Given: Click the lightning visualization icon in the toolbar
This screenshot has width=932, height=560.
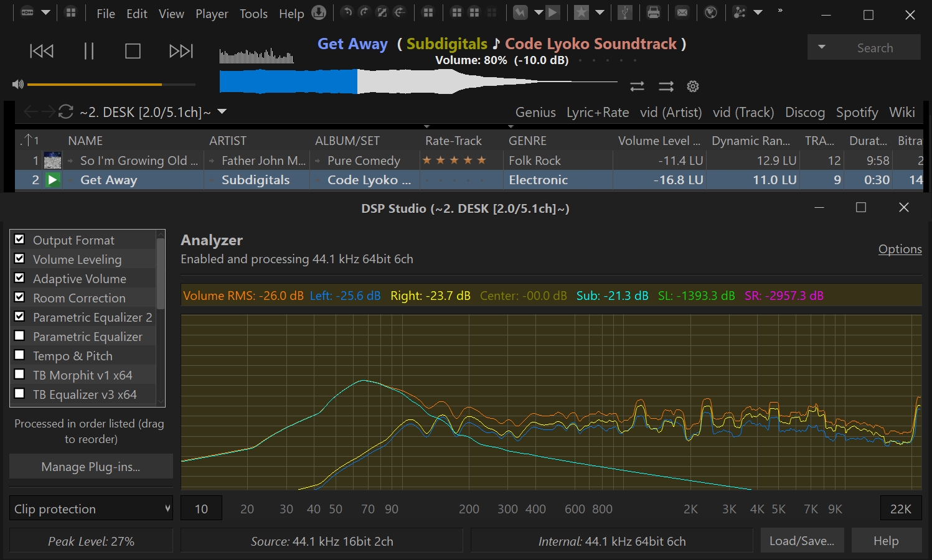Looking at the screenshot, I should click(520, 12).
